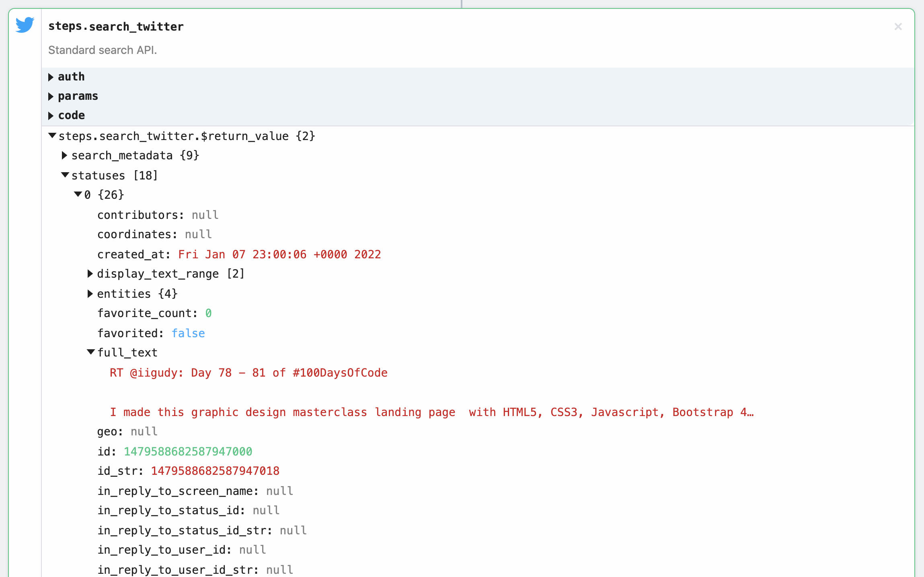Collapse the statuses array triangle

[65, 175]
